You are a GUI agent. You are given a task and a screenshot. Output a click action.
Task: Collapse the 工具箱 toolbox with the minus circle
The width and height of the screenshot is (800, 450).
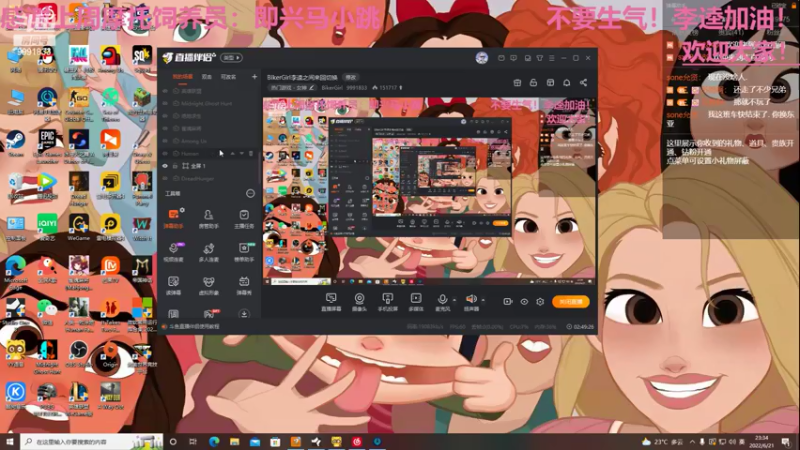point(250,193)
